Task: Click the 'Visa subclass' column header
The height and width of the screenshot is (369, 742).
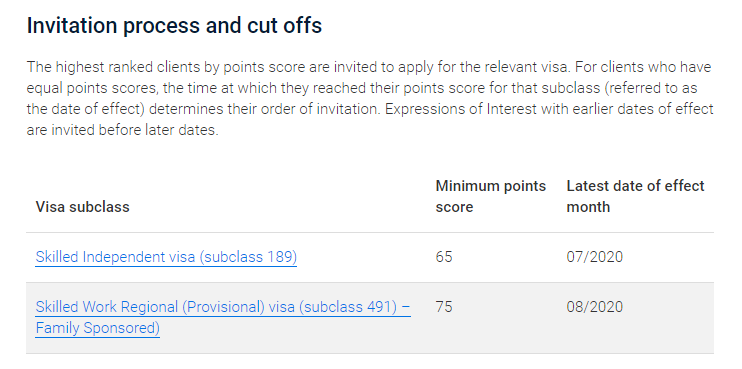Action: (82, 207)
